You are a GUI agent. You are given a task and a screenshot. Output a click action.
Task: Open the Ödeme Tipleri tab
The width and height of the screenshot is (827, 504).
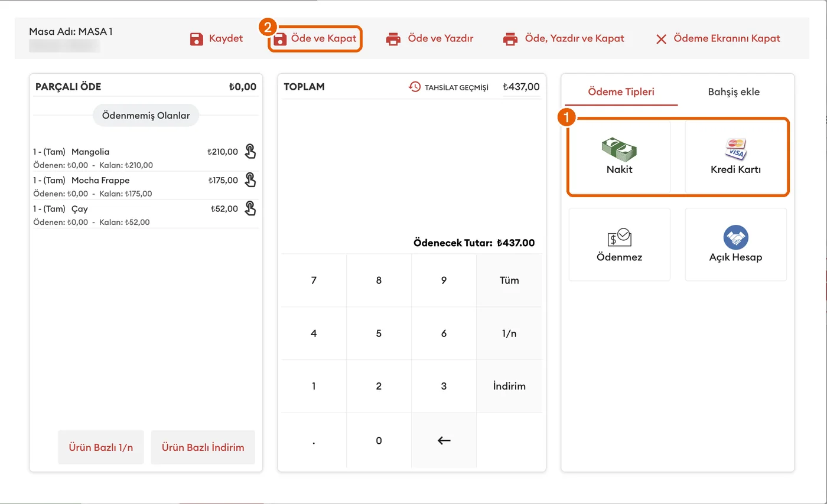click(621, 92)
